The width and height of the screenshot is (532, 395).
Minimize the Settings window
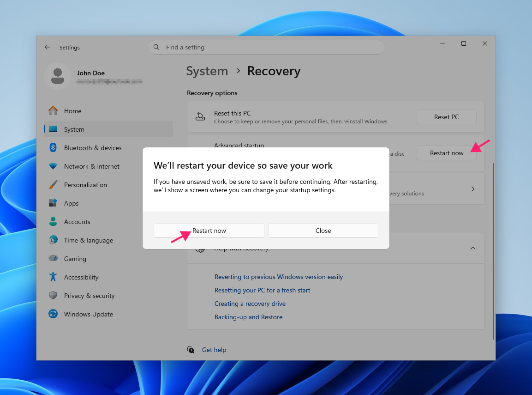pyautogui.click(x=442, y=43)
